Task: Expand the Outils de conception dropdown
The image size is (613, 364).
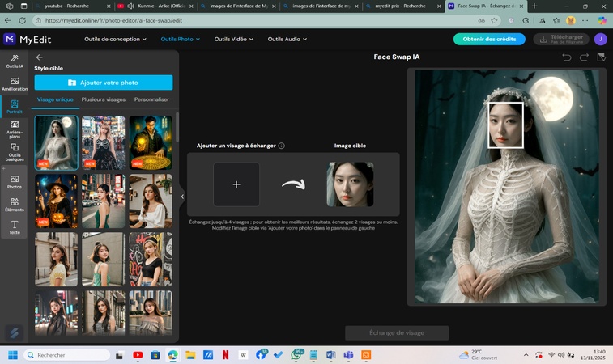Action: tap(115, 39)
